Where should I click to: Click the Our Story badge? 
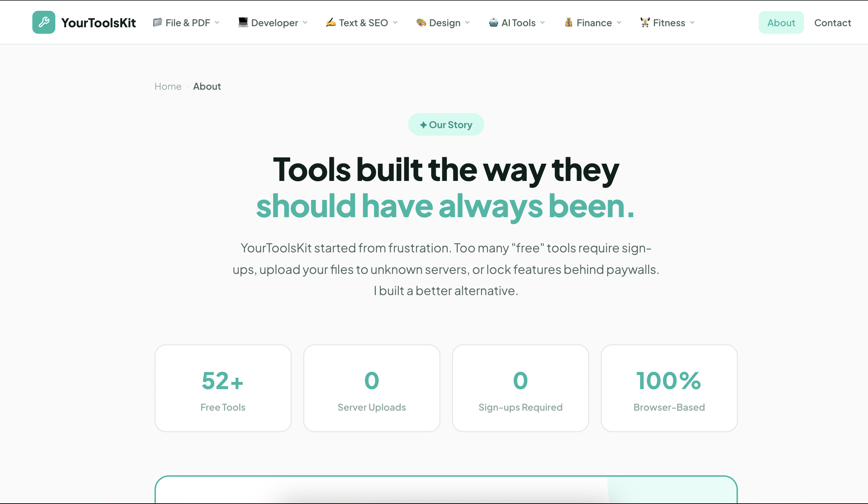tap(446, 124)
